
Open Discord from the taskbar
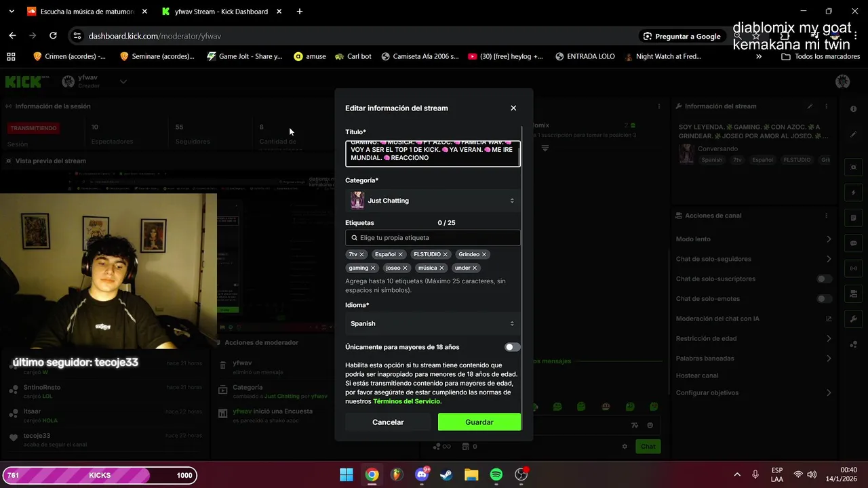click(x=421, y=474)
